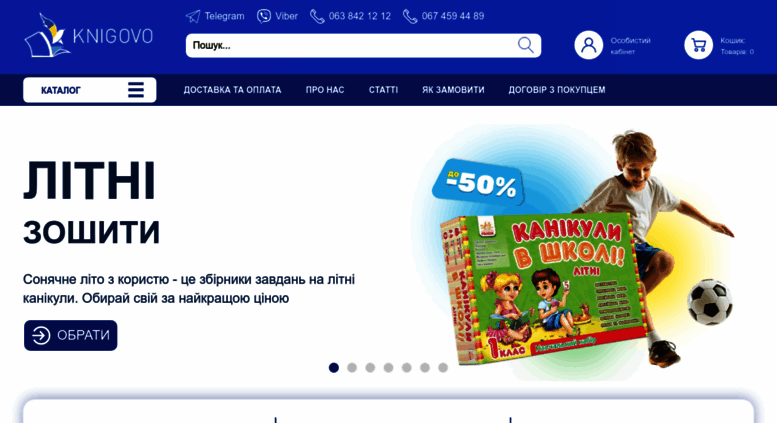Open personal account user icon
This screenshot has height=423, width=777.
coord(588,45)
